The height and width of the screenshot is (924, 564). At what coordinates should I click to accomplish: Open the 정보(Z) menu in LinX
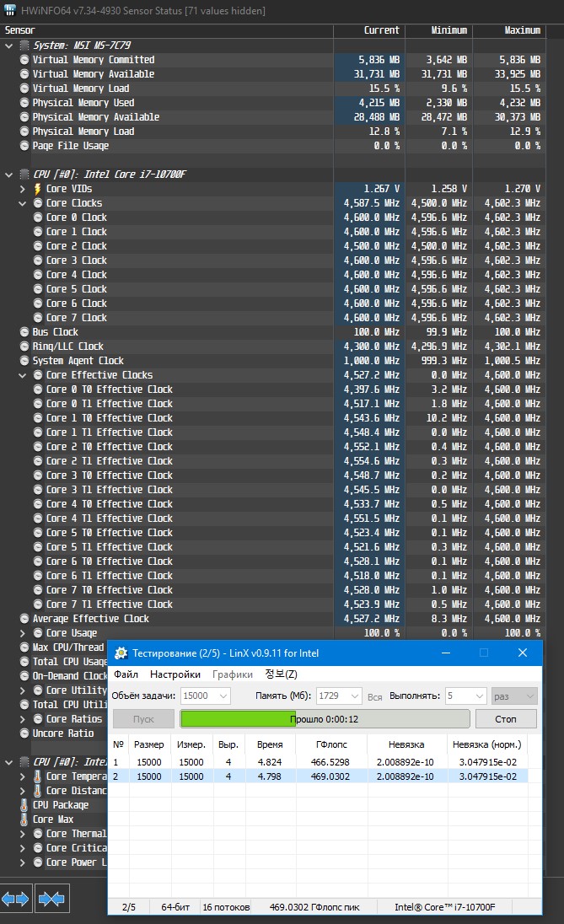pos(281,674)
